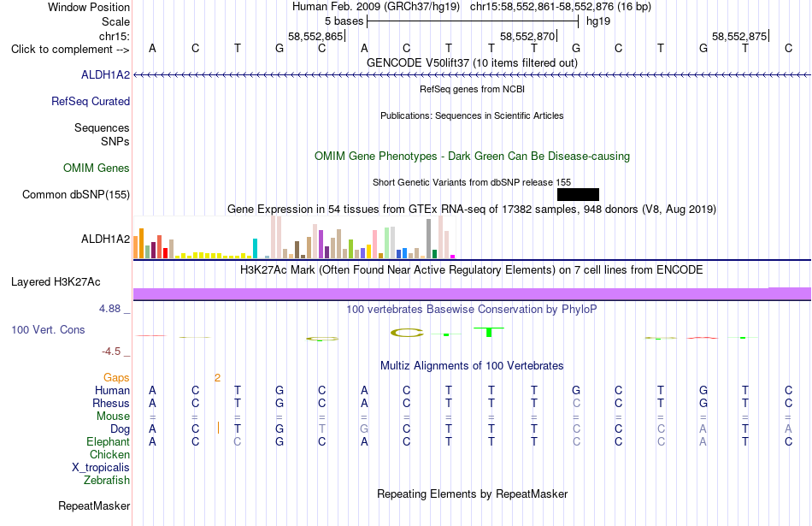The image size is (812, 526).
Task: Click the 58,552,870 ruler position
Action: pos(527,36)
